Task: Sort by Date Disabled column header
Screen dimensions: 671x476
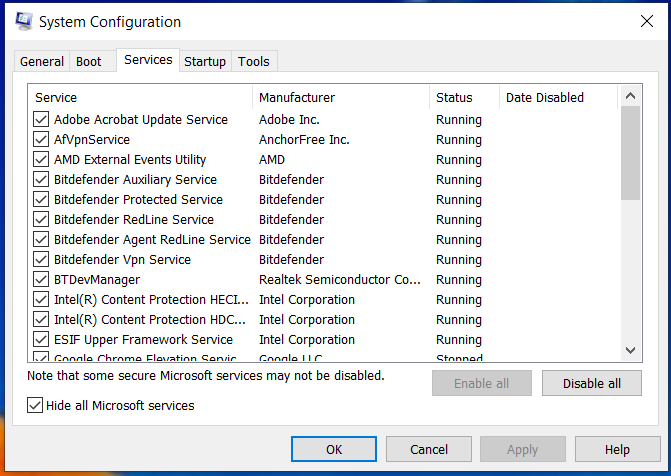Action: point(558,97)
